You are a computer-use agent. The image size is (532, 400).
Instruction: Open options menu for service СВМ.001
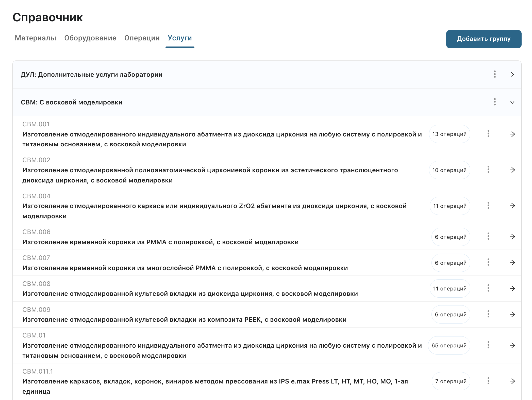pyautogui.click(x=488, y=134)
